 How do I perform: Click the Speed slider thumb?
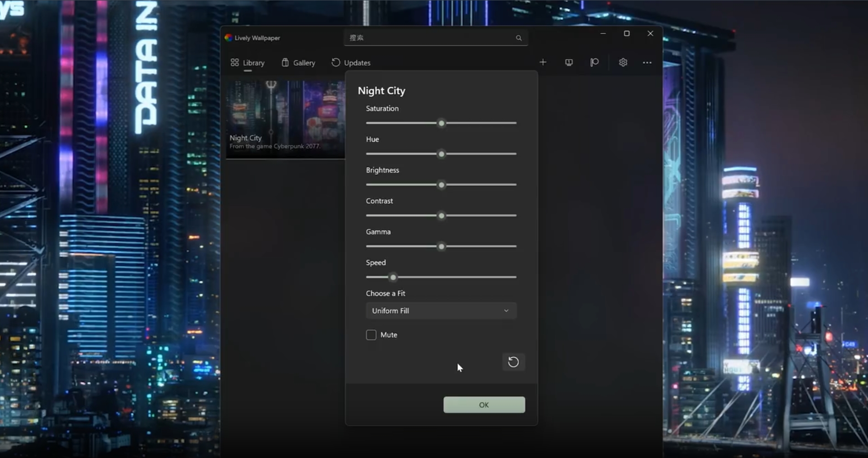click(x=393, y=277)
